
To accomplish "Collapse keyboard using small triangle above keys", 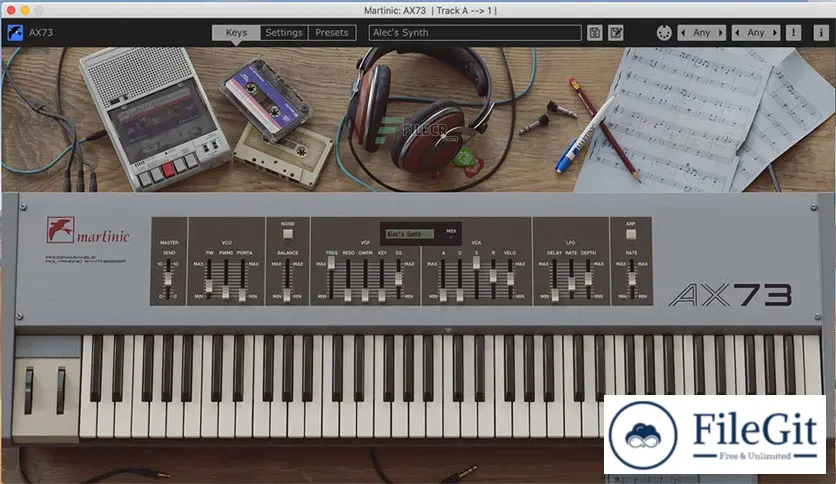I will [448, 330].
